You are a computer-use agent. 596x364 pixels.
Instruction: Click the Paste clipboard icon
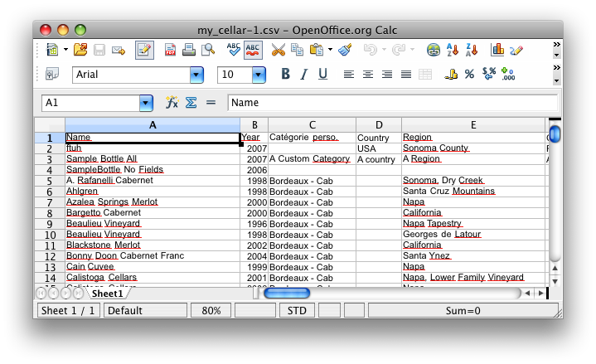[317, 50]
